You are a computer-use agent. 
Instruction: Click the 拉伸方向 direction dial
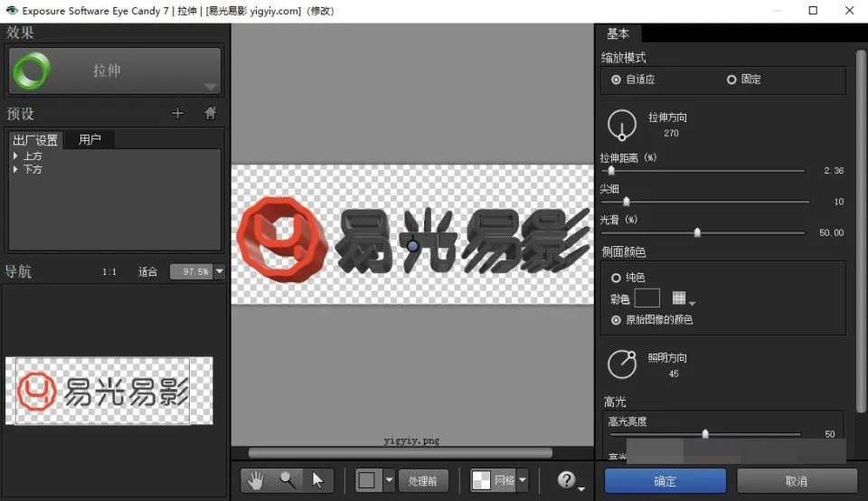(622, 125)
